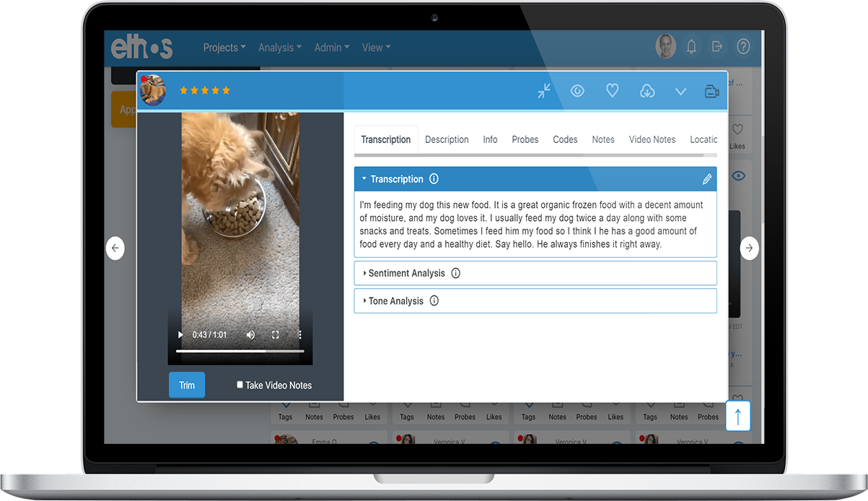Enable the Take Video Notes checkbox

pos(240,385)
